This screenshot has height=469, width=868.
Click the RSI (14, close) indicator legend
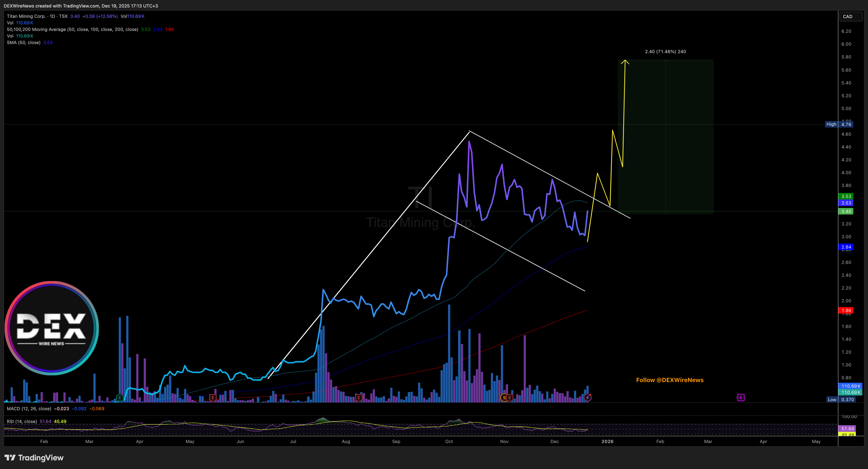pos(22,421)
